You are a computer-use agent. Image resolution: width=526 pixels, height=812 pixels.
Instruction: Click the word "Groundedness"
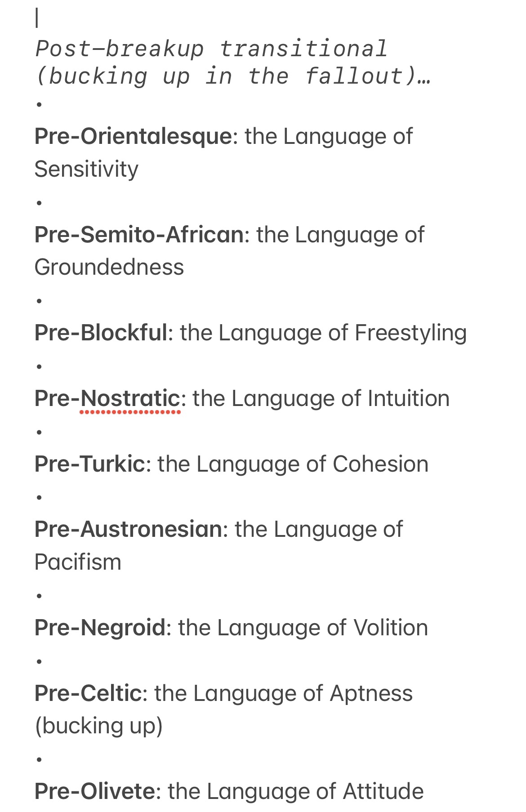click(109, 267)
